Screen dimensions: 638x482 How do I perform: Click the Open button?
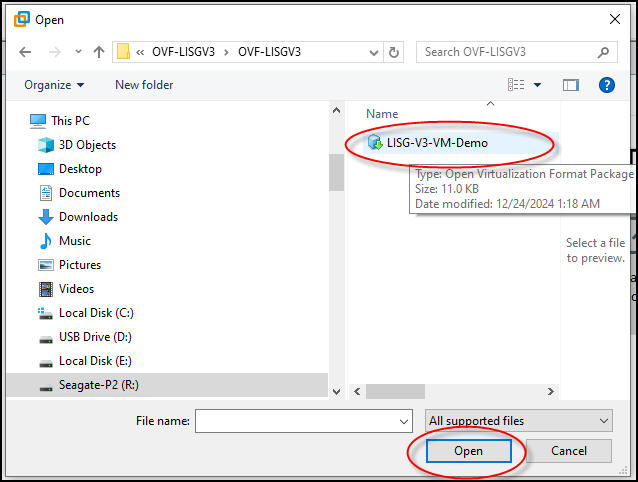click(468, 451)
